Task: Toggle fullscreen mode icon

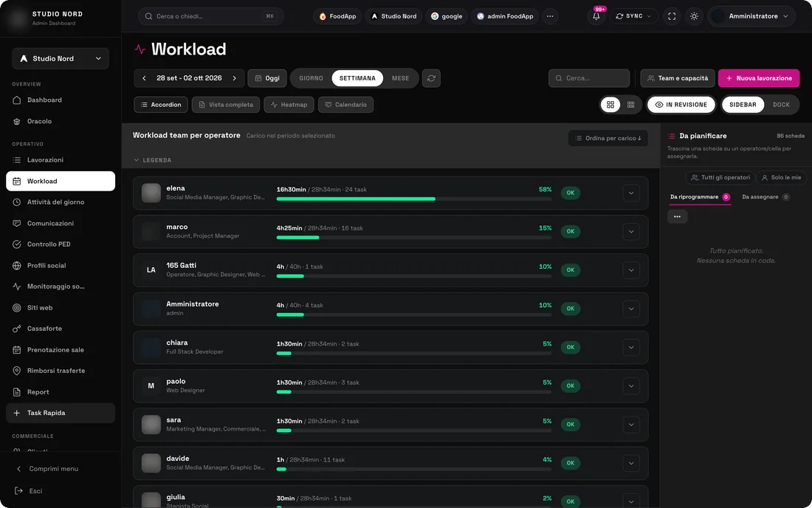Action: [672, 16]
